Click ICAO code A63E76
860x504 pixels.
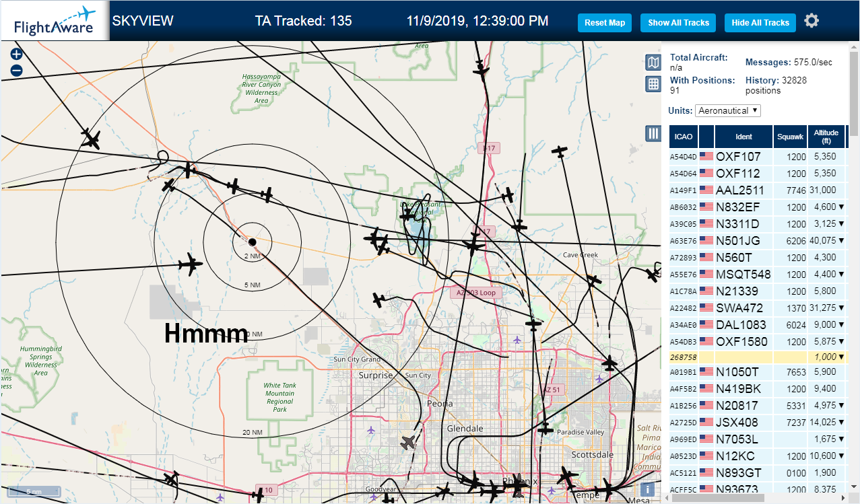[682, 241]
